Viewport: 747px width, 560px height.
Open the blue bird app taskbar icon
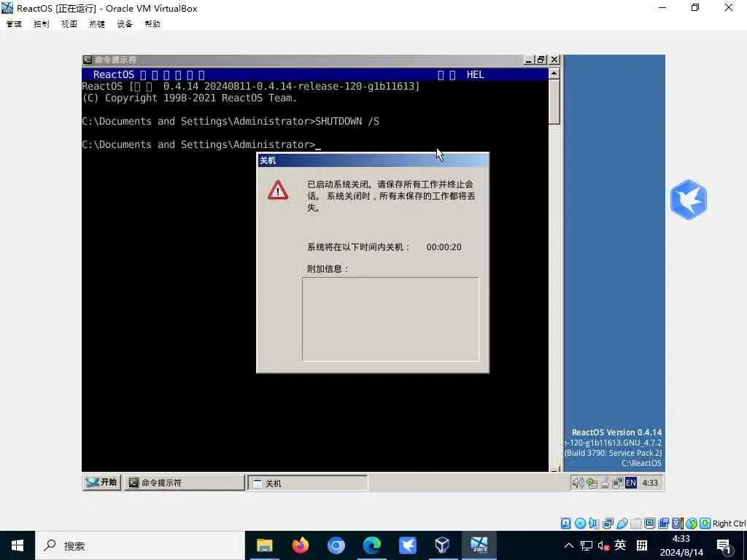407,545
